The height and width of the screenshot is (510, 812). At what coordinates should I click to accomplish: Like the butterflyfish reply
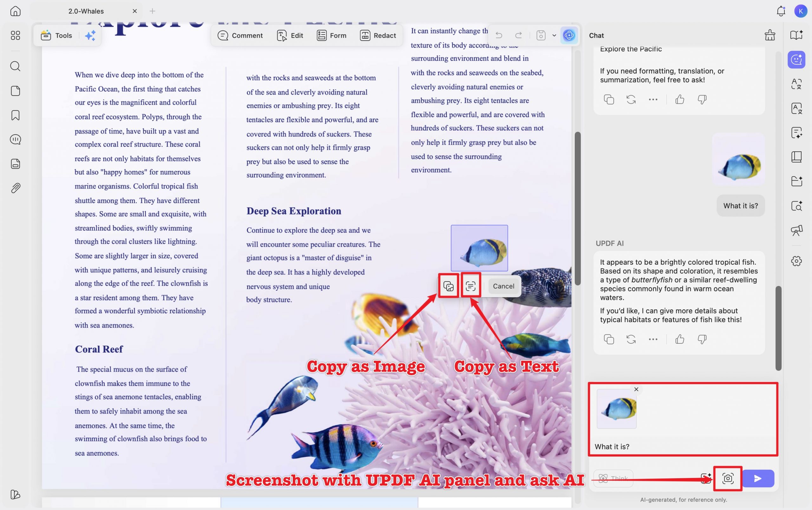(x=680, y=339)
